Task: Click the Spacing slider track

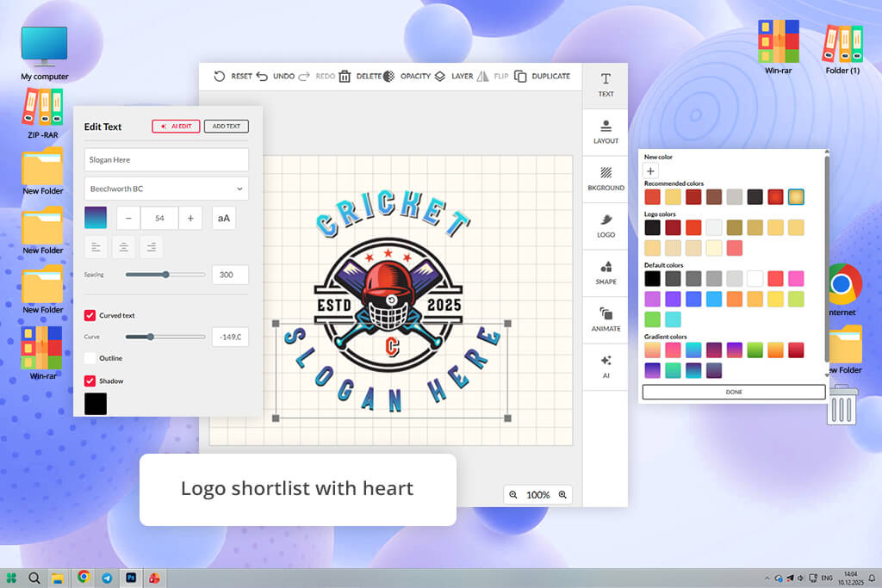Action: (x=165, y=275)
